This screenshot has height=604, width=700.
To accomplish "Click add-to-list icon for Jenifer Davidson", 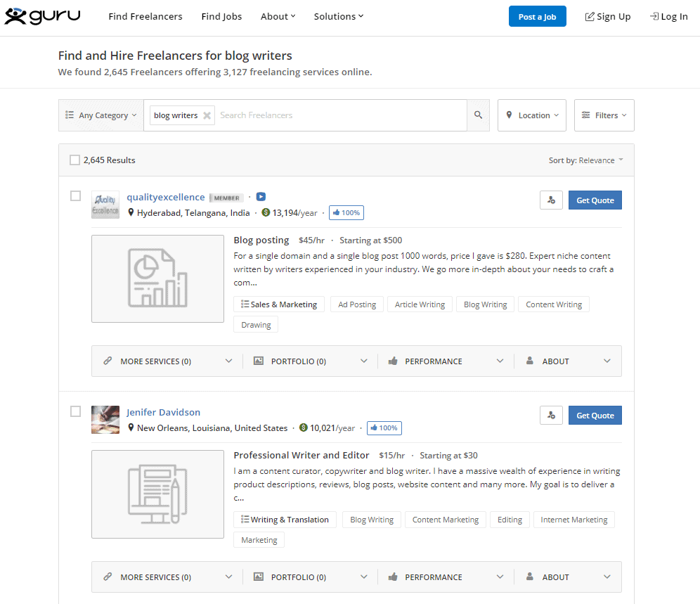I will coord(551,416).
